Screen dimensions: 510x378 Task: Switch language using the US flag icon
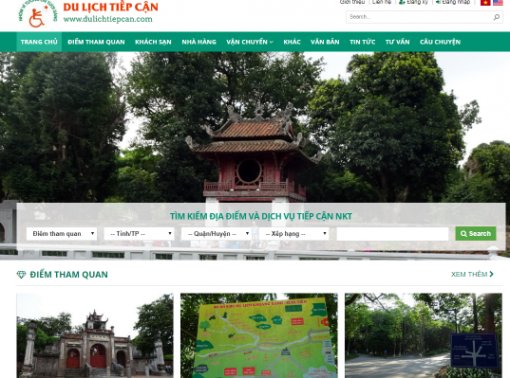pos(498,2)
